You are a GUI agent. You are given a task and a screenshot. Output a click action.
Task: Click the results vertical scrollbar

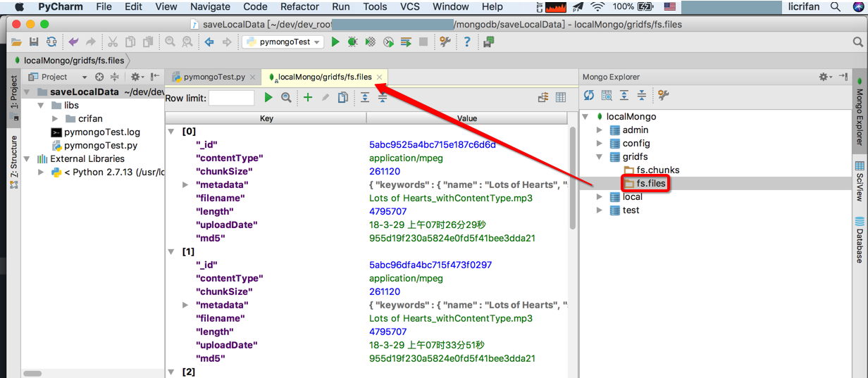pos(571,179)
